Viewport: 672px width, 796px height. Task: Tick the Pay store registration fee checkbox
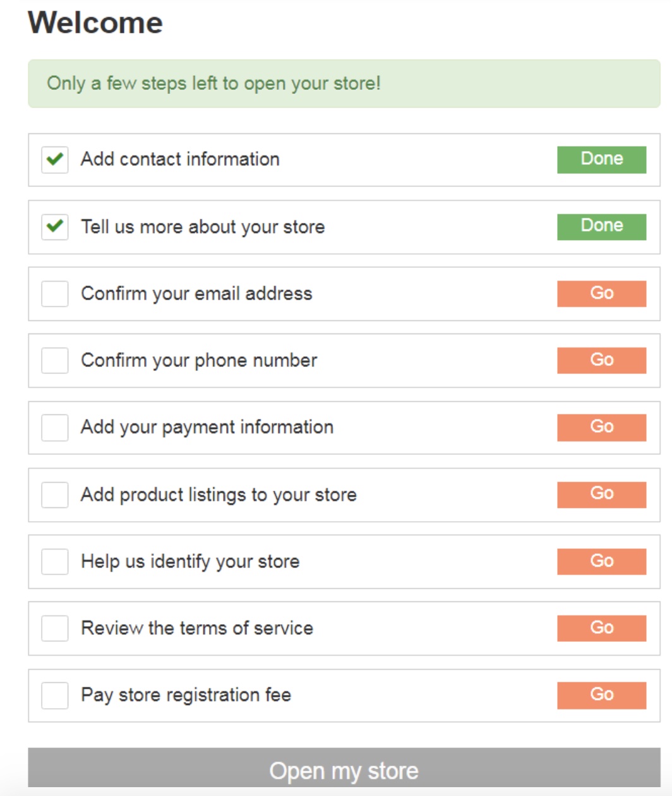pos(55,696)
